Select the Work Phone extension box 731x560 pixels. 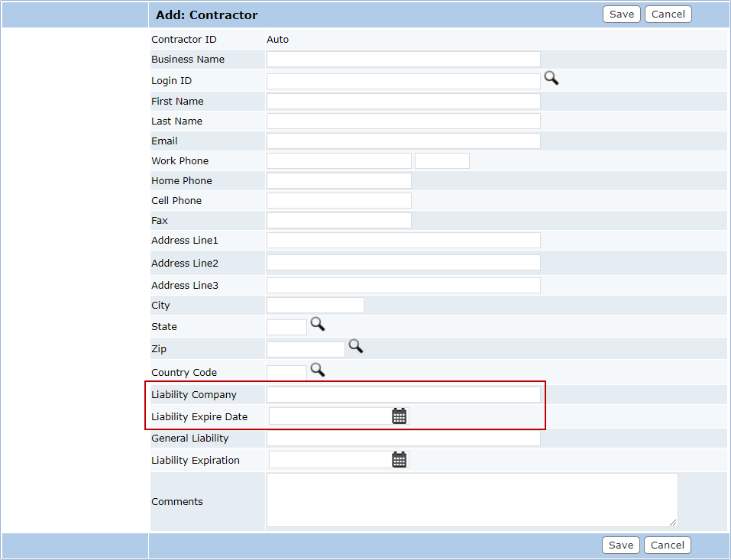pyautogui.click(x=442, y=161)
